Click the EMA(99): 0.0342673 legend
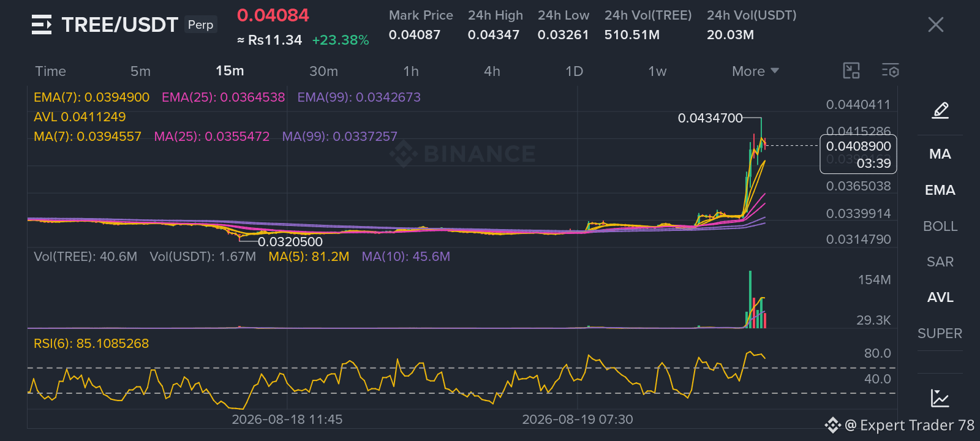 [x=359, y=97]
